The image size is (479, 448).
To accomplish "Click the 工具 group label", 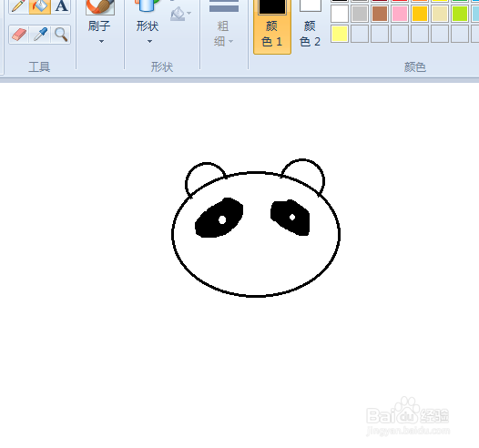I will point(39,66).
